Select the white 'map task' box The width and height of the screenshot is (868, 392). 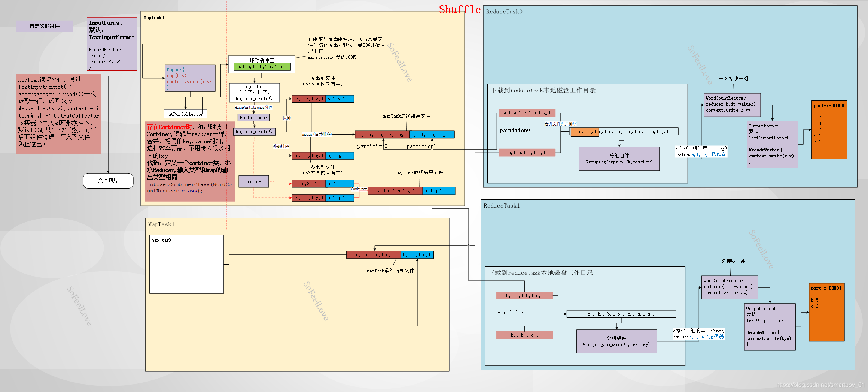[187, 265]
